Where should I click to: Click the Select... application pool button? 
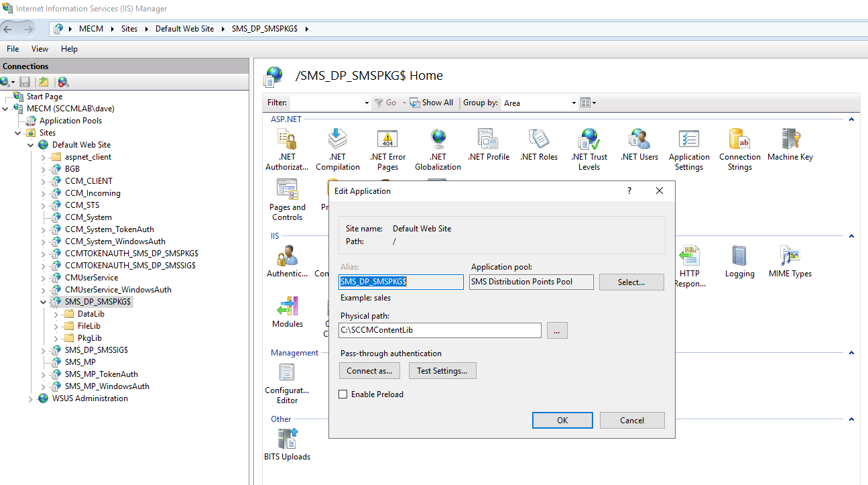tap(631, 282)
